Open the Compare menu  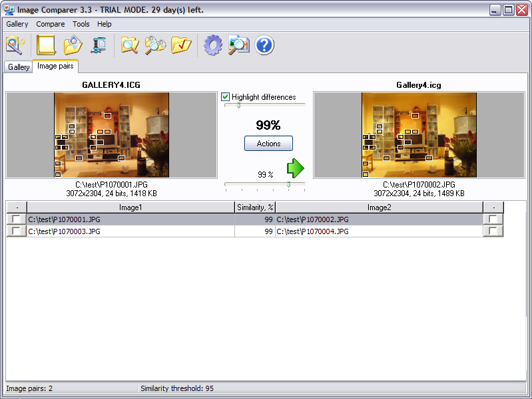pos(51,24)
